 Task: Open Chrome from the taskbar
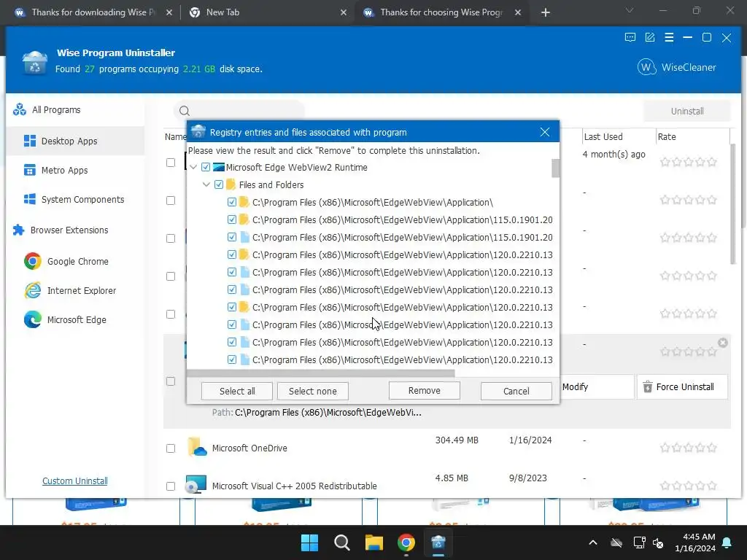tap(406, 542)
